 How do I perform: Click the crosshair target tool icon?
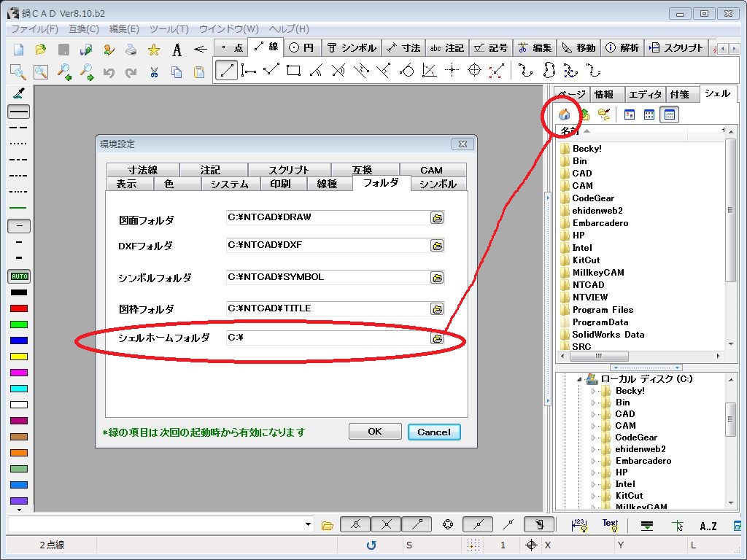tap(474, 71)
